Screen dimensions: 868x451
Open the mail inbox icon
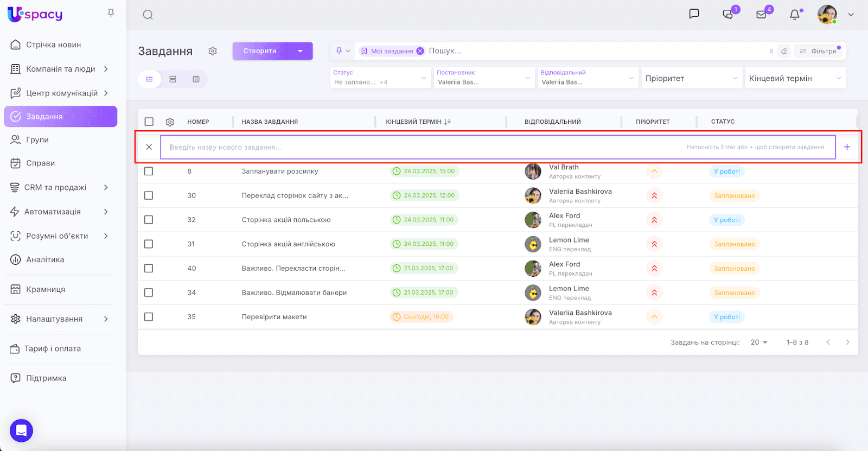[x=762, y=15]
